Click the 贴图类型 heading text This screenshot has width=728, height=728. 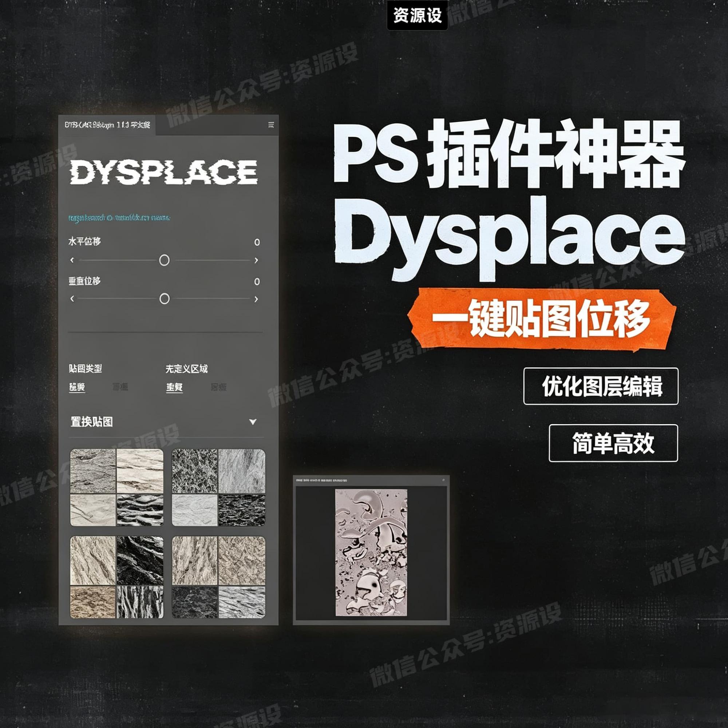[86, 368]
